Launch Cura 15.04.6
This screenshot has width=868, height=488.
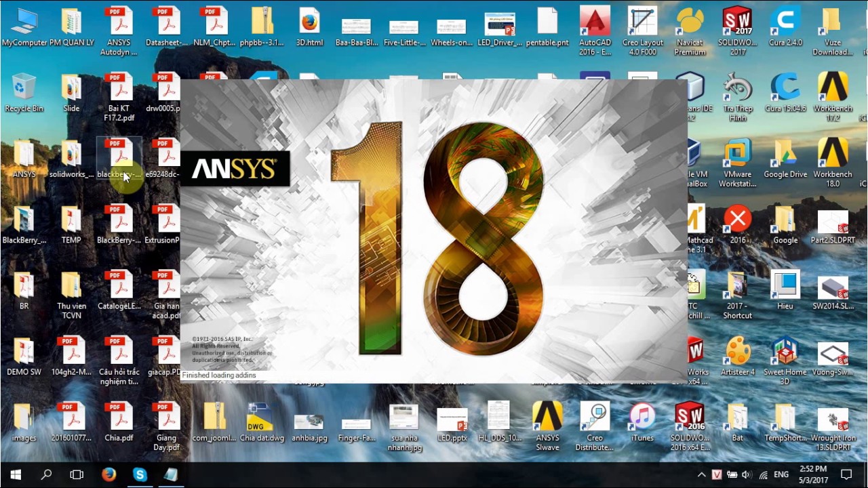click(x=785, y=93)
